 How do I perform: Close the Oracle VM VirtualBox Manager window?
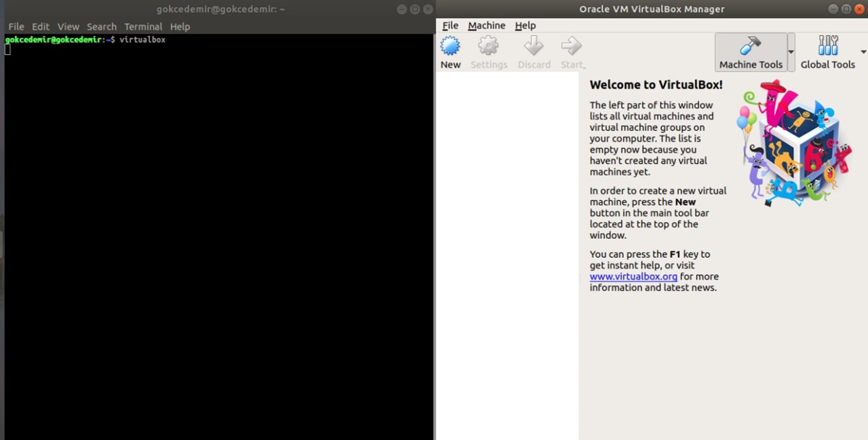859,9
